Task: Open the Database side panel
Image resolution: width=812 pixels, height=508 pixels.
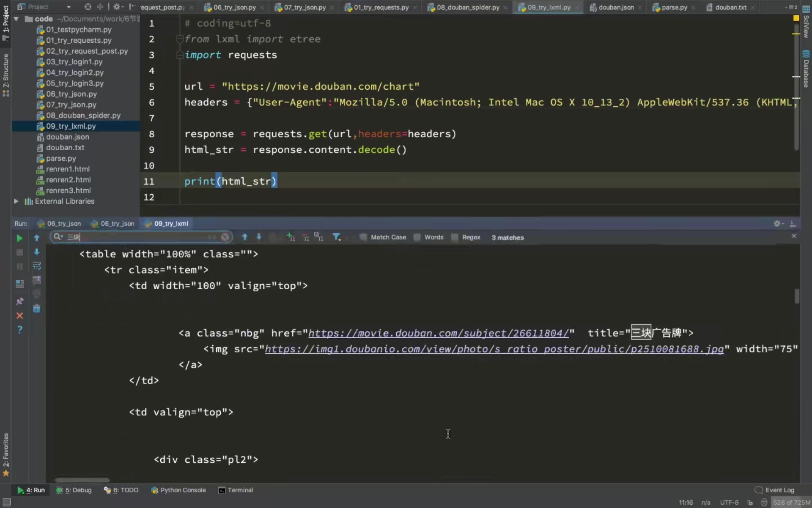Action: coord(806,69)
